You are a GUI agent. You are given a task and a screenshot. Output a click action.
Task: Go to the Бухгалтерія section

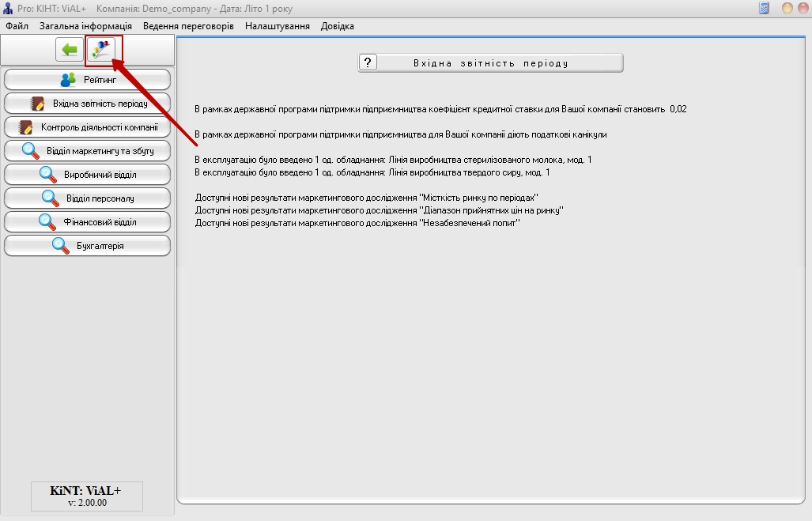point(87,246)
